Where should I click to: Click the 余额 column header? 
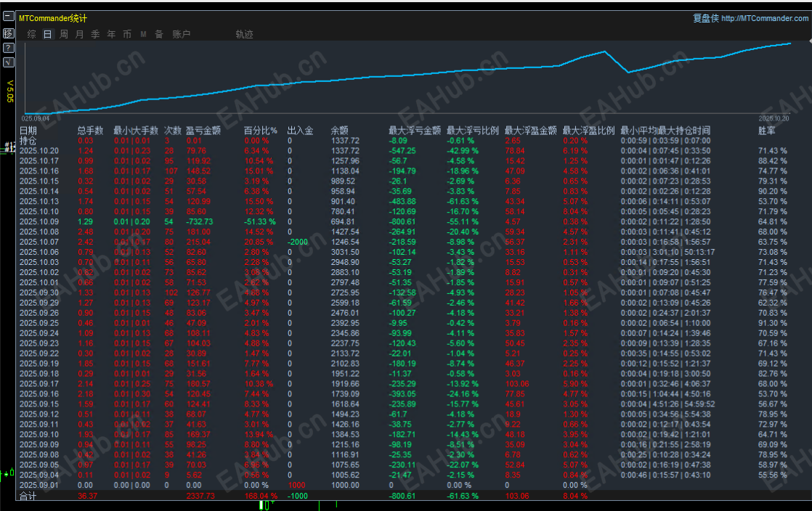click(340, 131)
